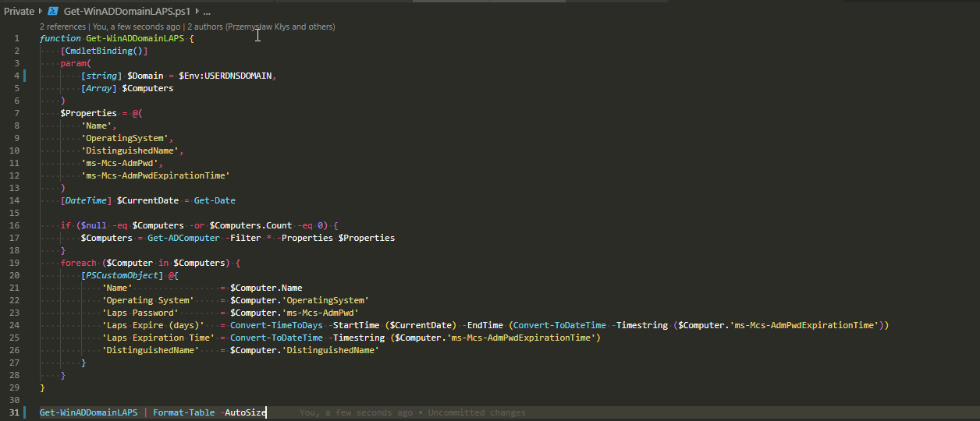Select line number 31 in the gutter

14,412
